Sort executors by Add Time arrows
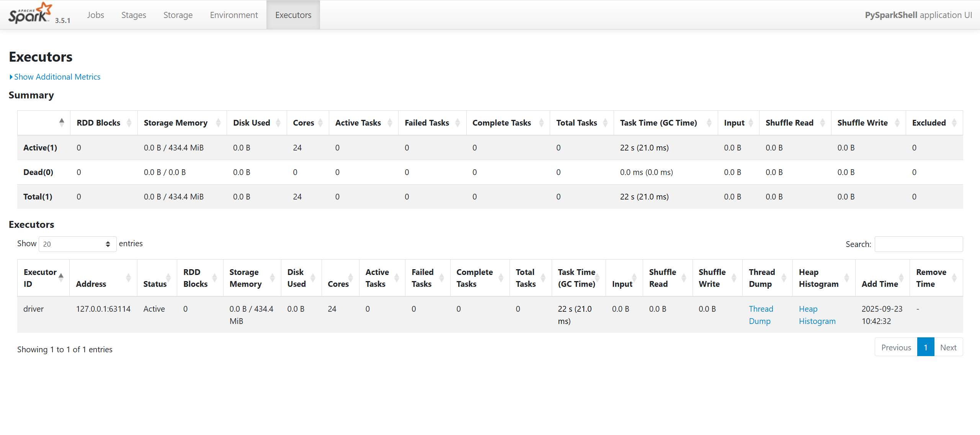 [901, 278]
